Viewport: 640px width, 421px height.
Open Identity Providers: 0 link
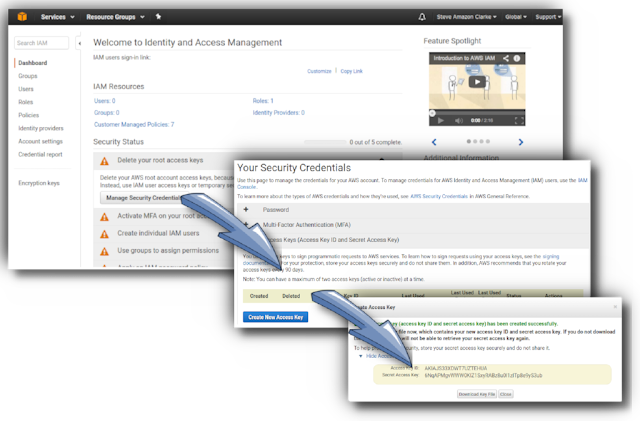click(x=278, y=113)
